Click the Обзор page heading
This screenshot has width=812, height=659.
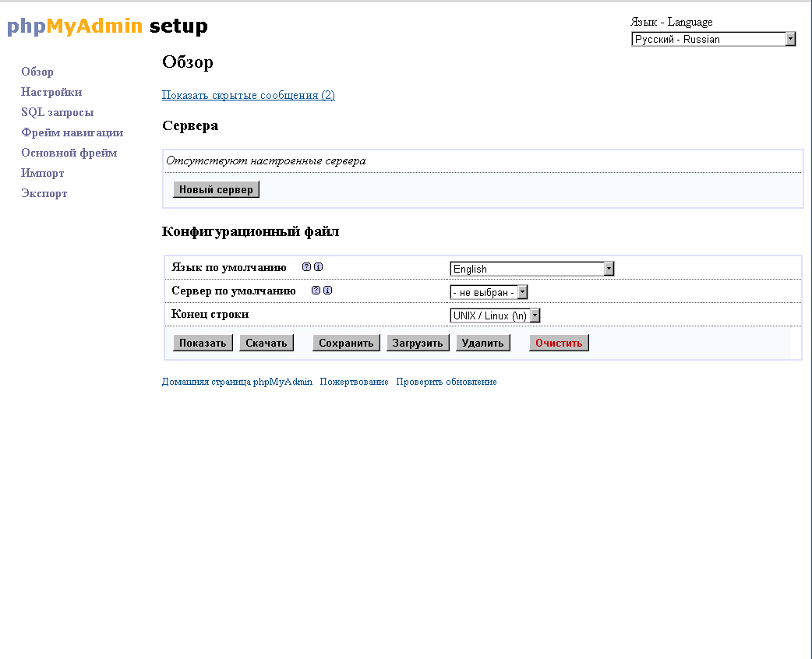(188, 62)
